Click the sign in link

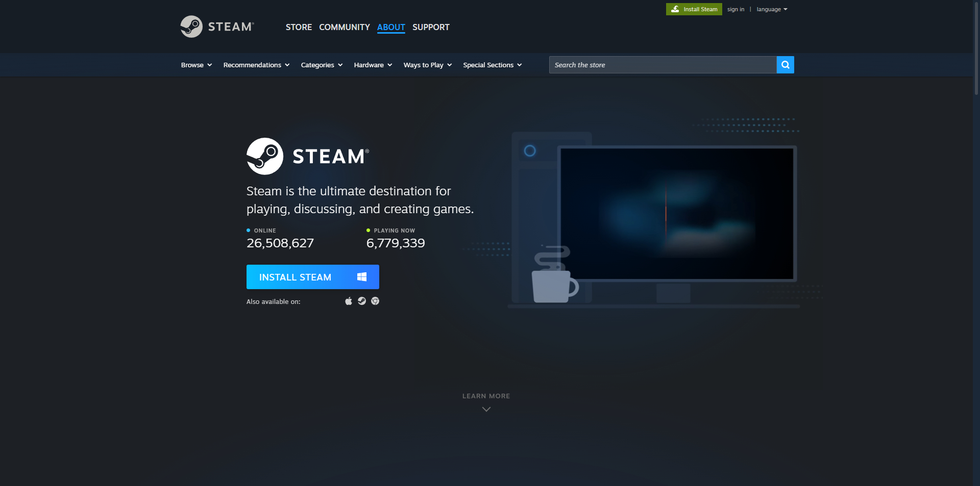(736, 9)
